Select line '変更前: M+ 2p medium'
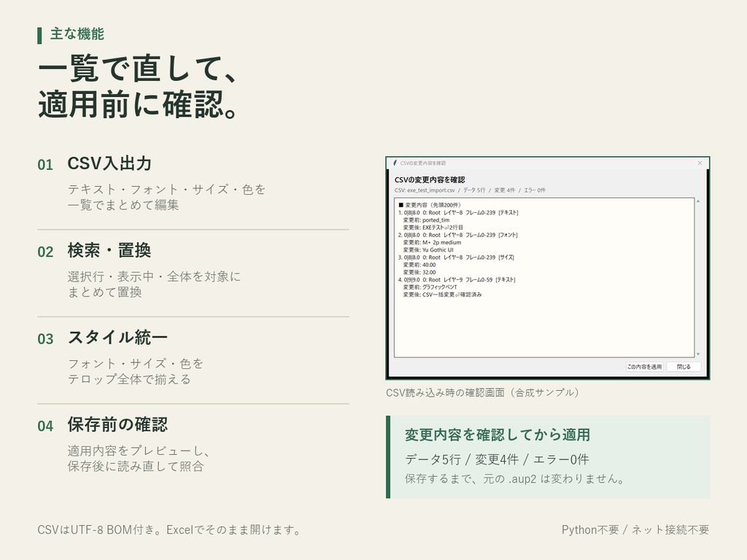This screenshot has height=560, width=747. coord(432,242)
